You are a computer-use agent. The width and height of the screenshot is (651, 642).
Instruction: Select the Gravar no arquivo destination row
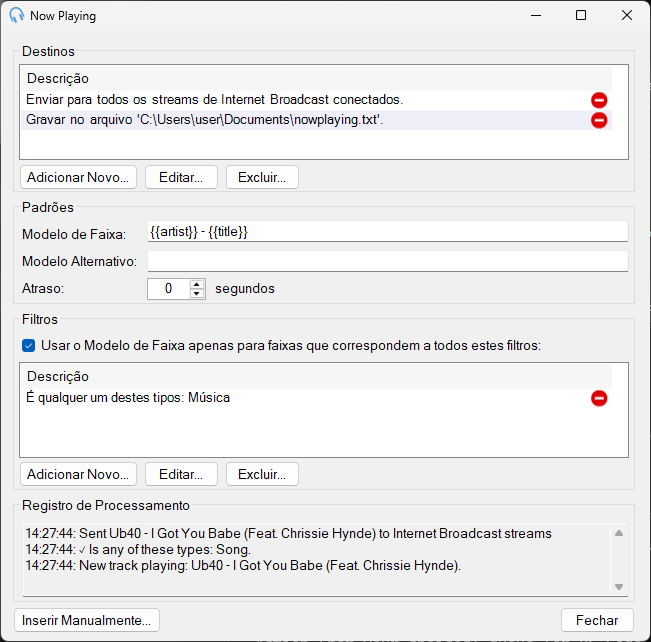pos(316,120)
